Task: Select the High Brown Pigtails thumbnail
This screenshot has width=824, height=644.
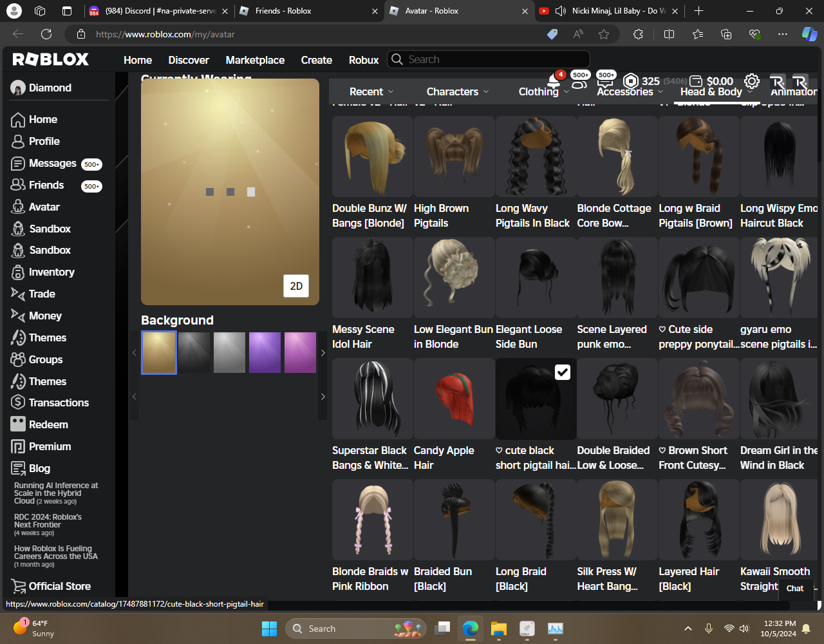Action: pyautogui.click(x=454, y=156)
